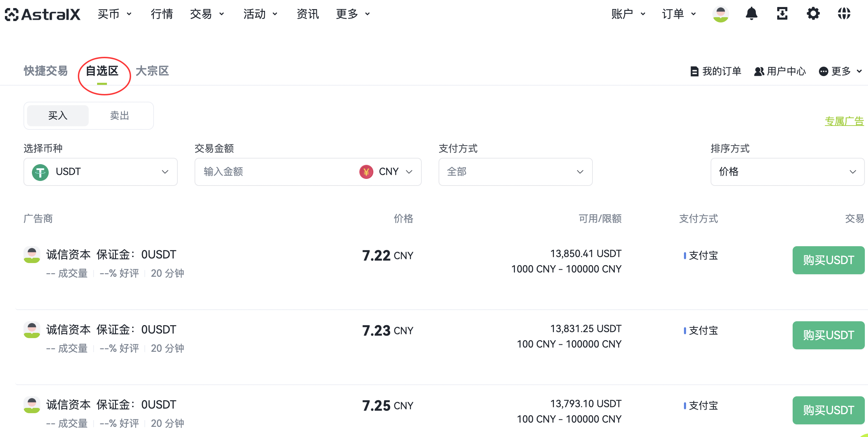Click the AstralX logo
This screenshot has height=437, width=868.
click(x=42, y=14)
